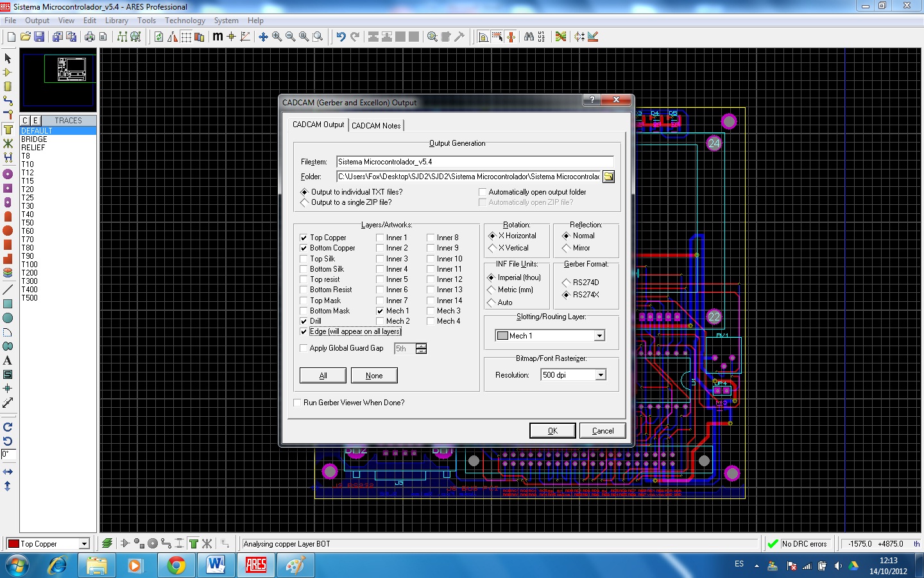
Task: Switch to the CADCAM Notes tab
Action: [376, 126]
